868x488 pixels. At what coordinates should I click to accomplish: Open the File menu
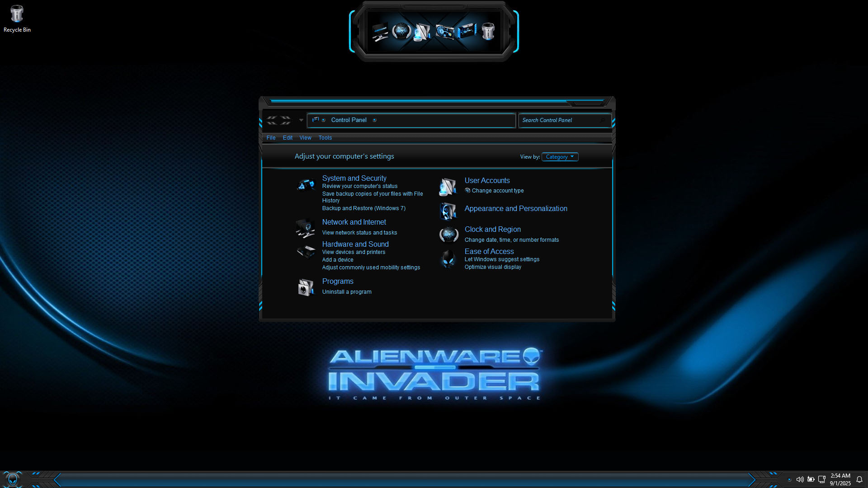pos(271,138)
